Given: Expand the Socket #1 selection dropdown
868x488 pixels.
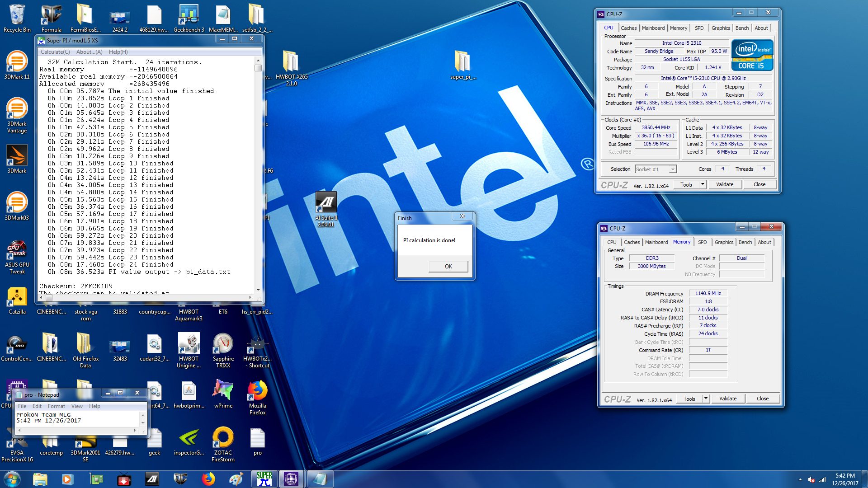Looking at the screenshot, I should [x=673, y=169].
